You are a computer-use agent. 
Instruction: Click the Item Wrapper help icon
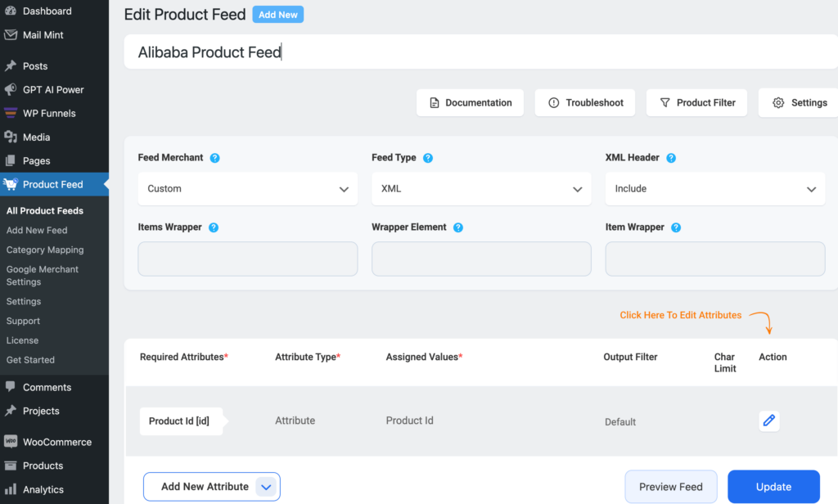click(x=676, y=227)
